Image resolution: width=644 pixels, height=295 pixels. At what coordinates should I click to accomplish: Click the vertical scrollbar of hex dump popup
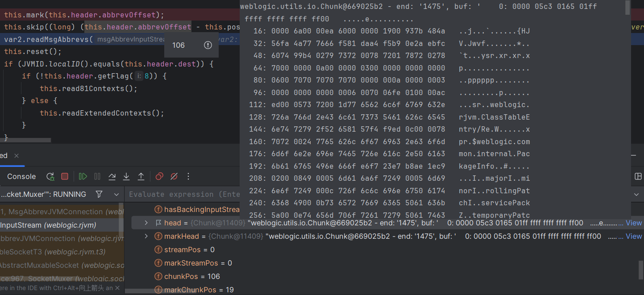click(x=627, y=8)
